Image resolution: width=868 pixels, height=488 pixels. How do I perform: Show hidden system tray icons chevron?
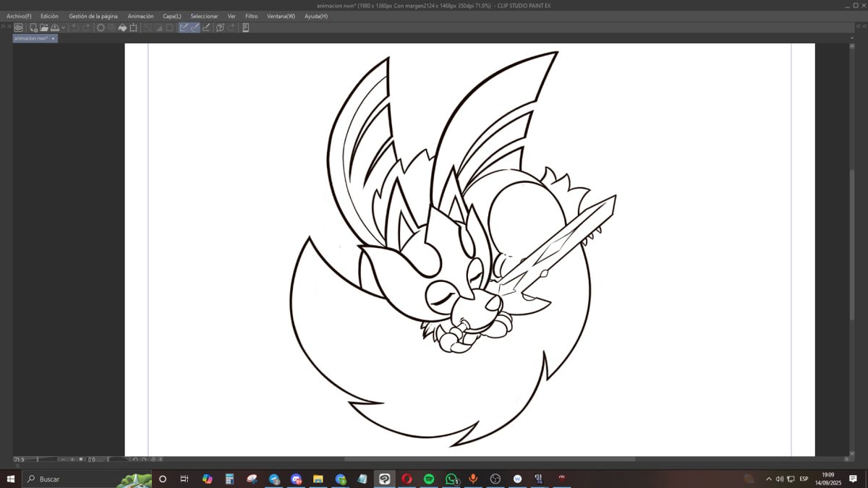tap(769, 479)
